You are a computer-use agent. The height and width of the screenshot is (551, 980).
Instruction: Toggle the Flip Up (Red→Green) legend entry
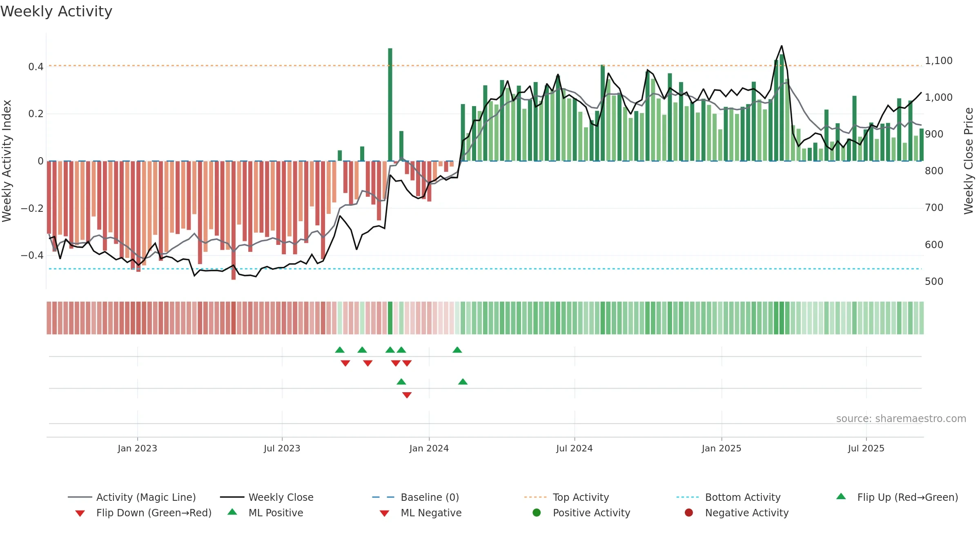[897, 497]
